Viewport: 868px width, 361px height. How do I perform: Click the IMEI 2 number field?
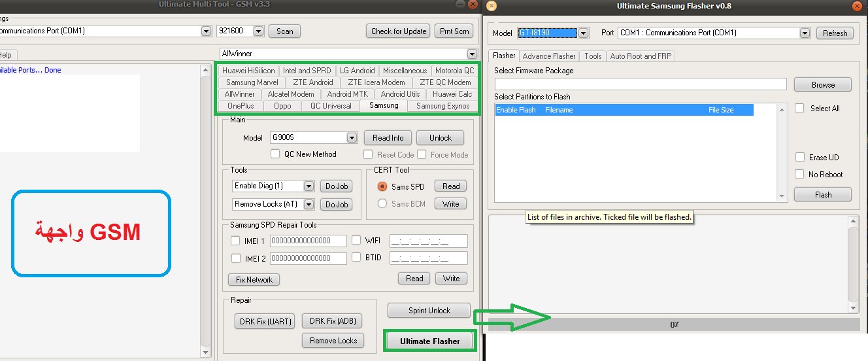point(308,258)
